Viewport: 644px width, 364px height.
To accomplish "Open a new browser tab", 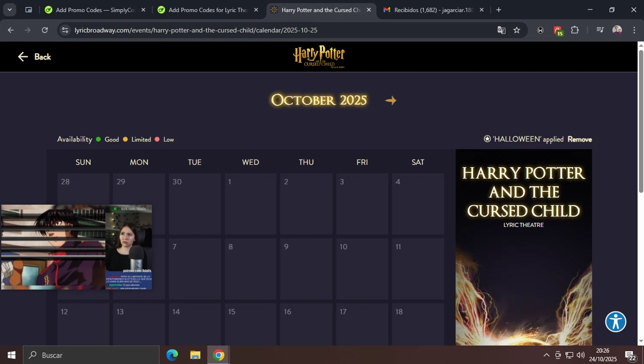I will (x=498, y=10).
